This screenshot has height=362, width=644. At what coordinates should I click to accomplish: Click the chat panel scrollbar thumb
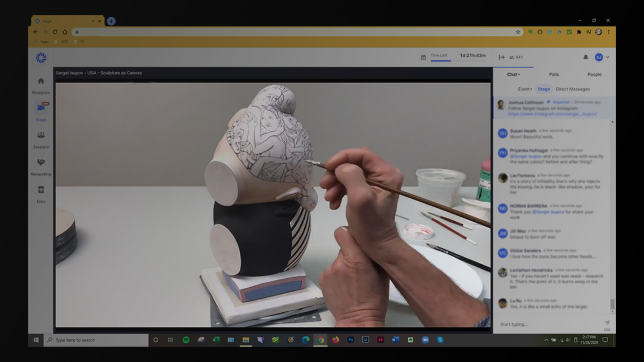612,304
